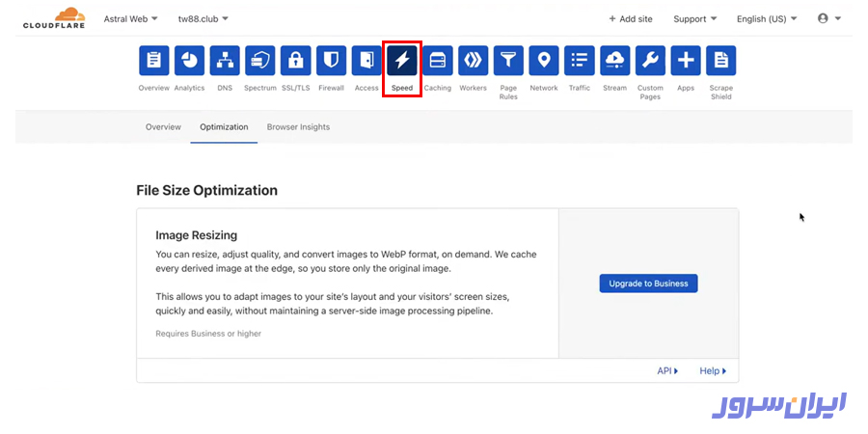Open the Custom Pages wrench icon
Viewport: 868px width, 434px height.
click(x=650, y=61)
